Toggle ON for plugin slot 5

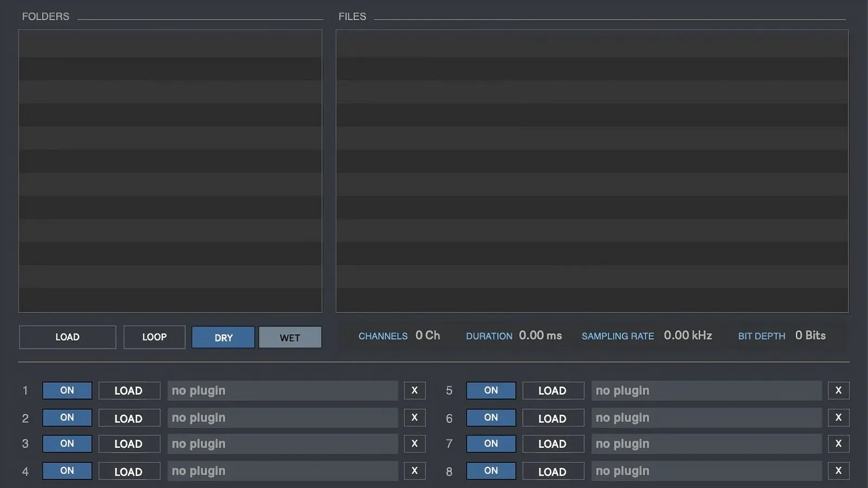click(491, 390)
